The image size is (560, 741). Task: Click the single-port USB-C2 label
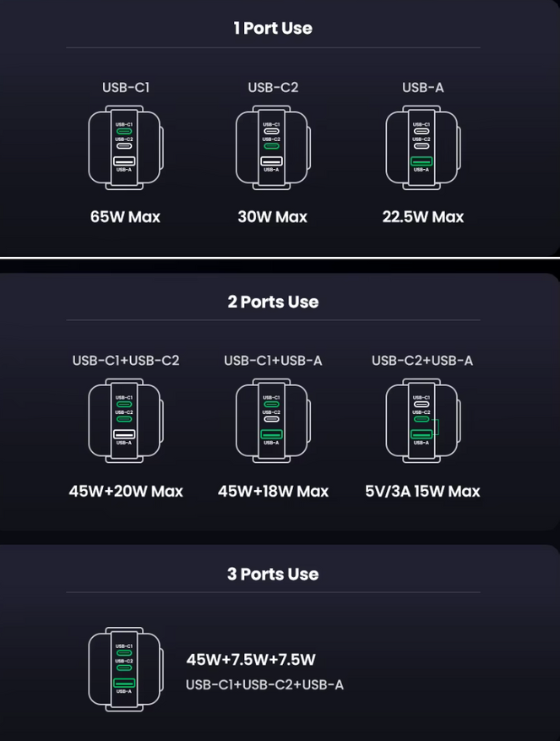(x=273, y=87)
